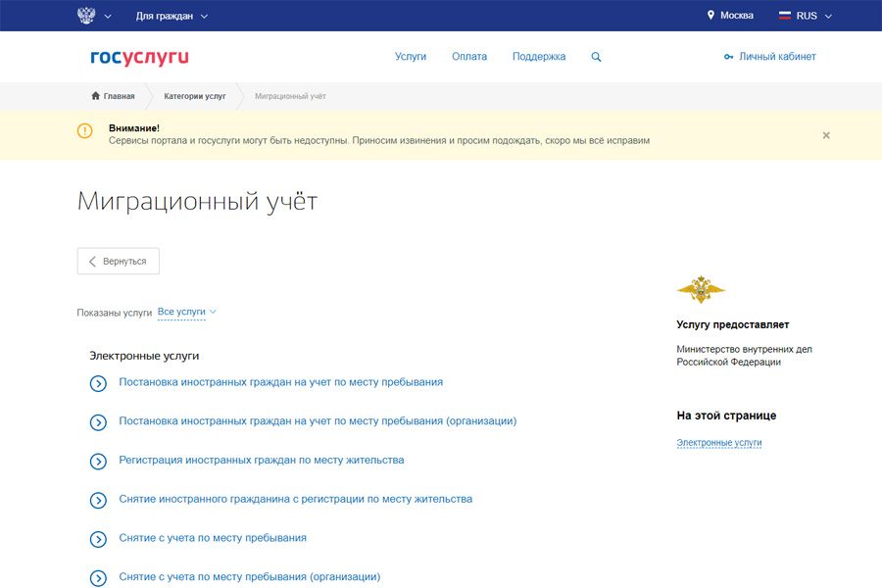Viewport: 882px width, 588px height.
Task: Click the Вернуться back button
Action: (119, 261)
